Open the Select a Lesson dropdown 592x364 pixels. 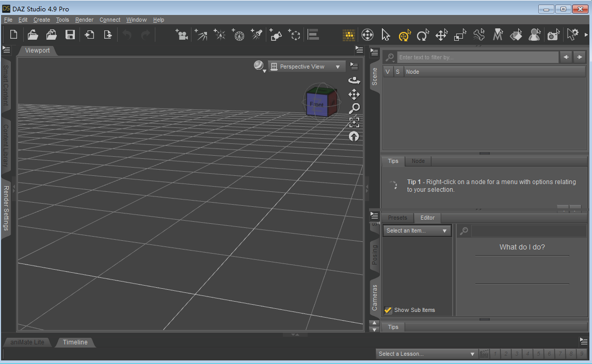[426, 354]
